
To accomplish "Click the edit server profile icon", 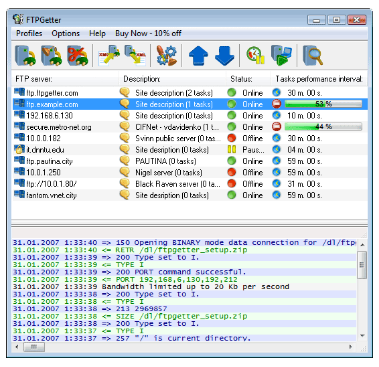I will click(x=51, y=55).
